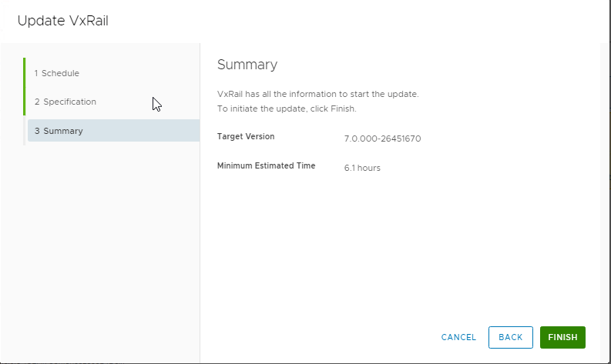Viewport: 611px width, 364px height.
Task: Click the Target Version label
Action: pos(246,137)
